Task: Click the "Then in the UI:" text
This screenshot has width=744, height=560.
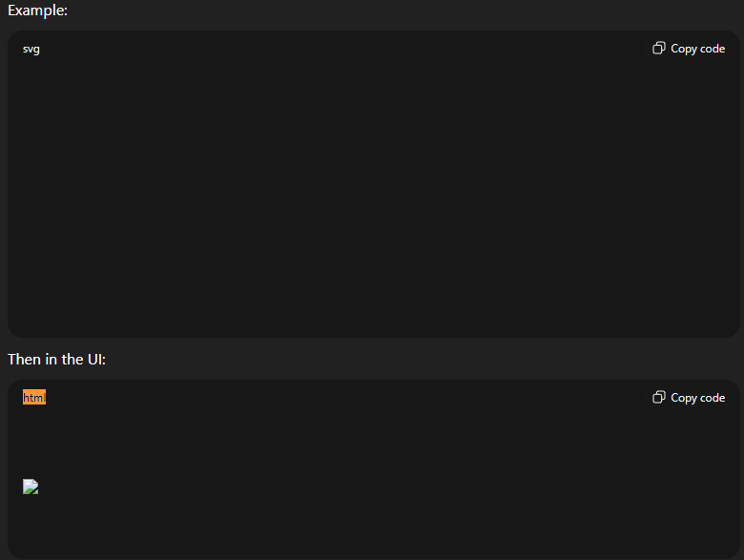Action: (63, 360)
